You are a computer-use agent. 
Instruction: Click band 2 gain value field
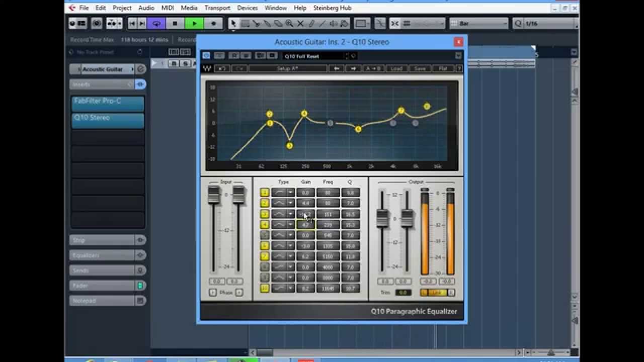pos(305,203)
